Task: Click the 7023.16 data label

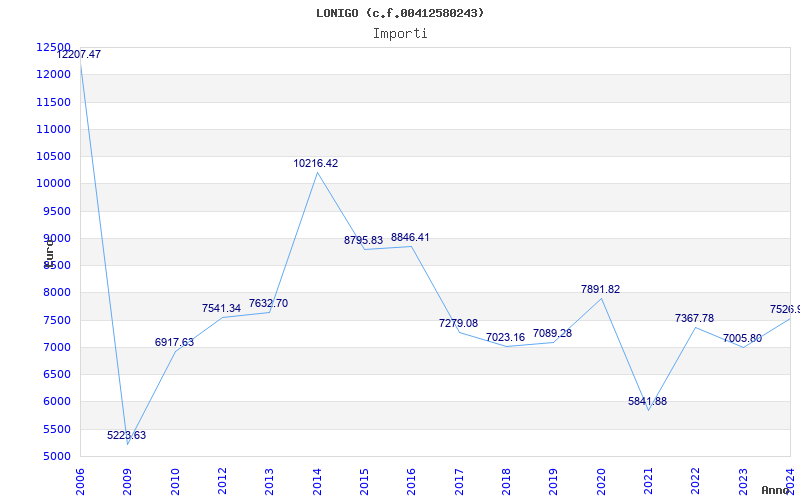Action: 506,337
